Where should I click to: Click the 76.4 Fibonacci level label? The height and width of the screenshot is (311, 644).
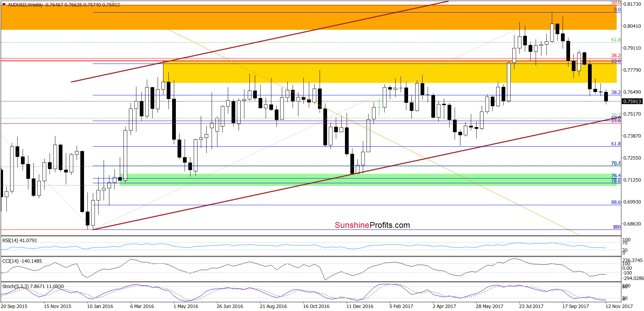point(616,175)
